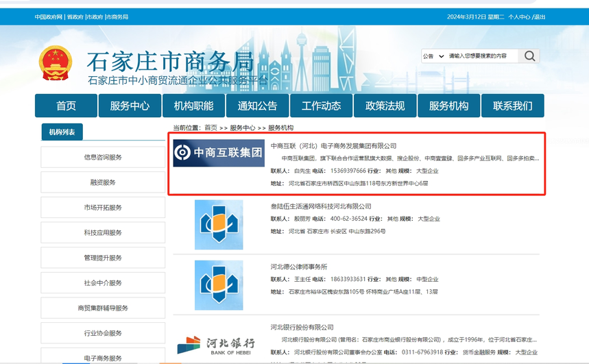Click 服务中心 in the breadcrumb

243,128
